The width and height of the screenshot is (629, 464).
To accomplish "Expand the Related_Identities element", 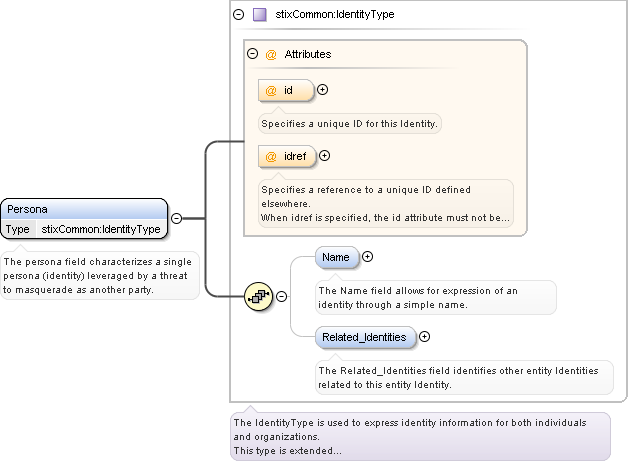I will [424, 337].
